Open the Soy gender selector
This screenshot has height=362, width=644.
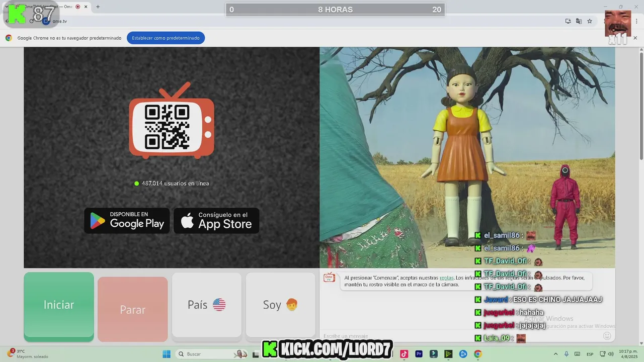click(280, 305)
